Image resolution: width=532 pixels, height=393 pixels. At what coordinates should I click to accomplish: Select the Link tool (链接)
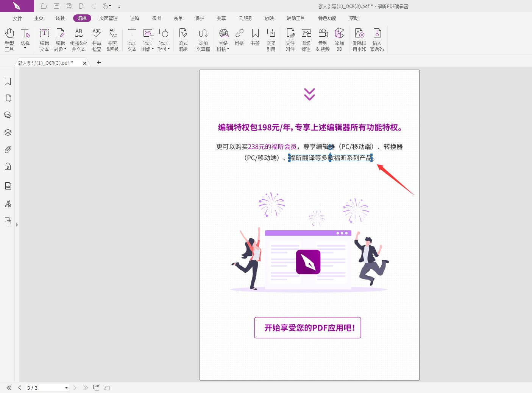click(239, 37)
